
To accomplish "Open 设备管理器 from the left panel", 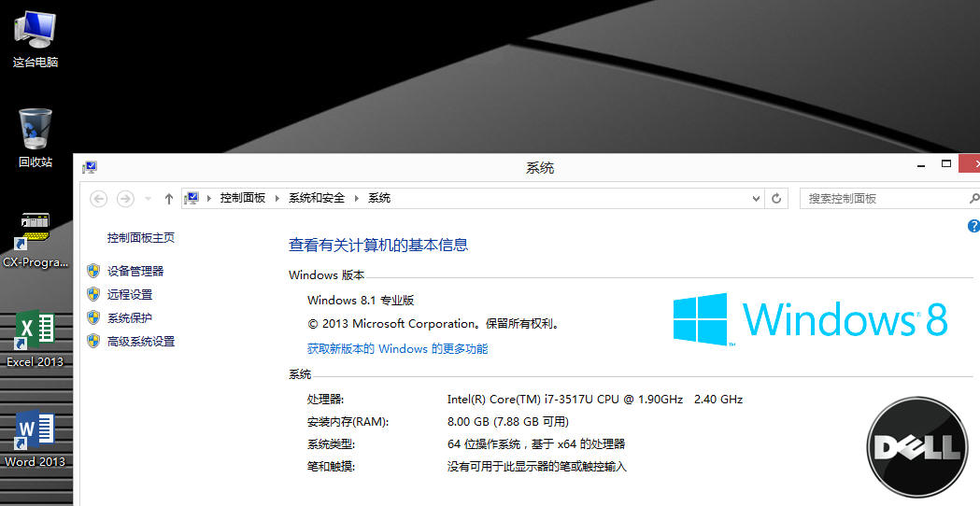I will (135, 271).
